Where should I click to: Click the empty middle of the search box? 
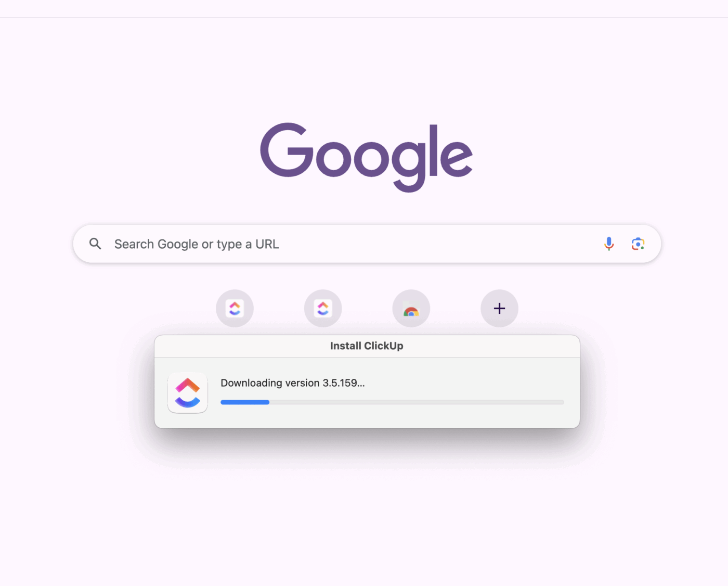437,244
